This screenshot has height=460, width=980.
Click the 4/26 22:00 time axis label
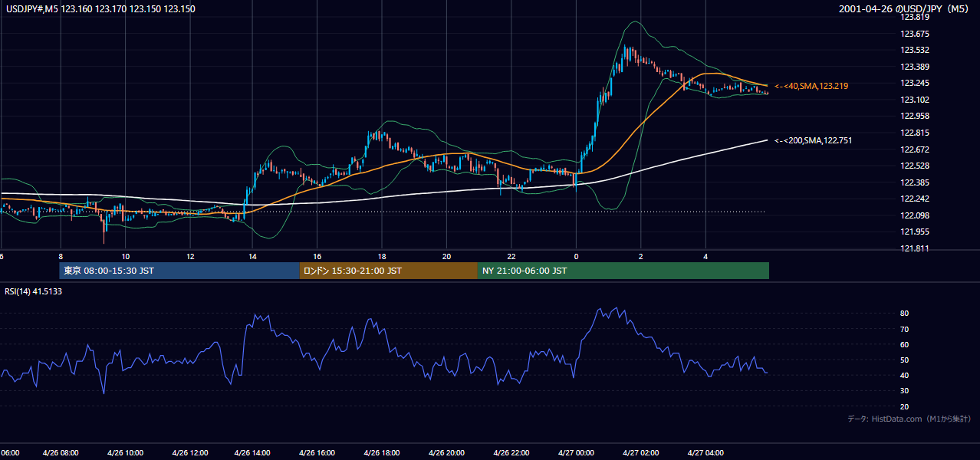click(511, 453)
